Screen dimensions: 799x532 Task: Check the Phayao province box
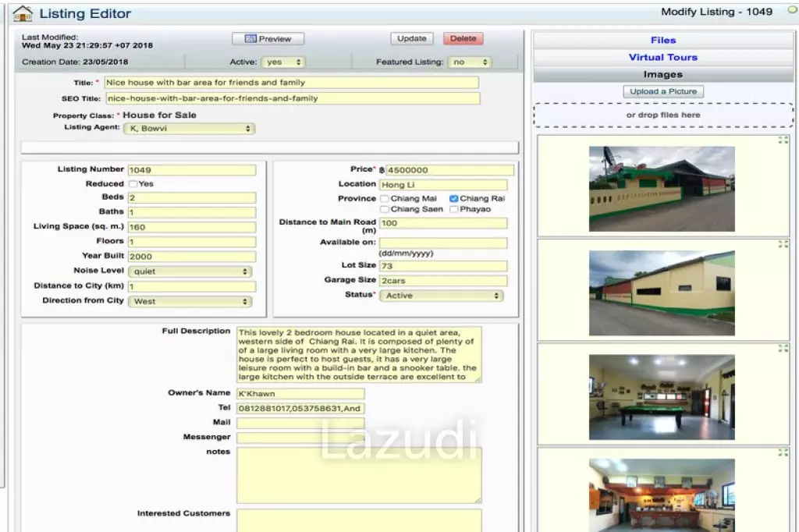pos(453,209)
